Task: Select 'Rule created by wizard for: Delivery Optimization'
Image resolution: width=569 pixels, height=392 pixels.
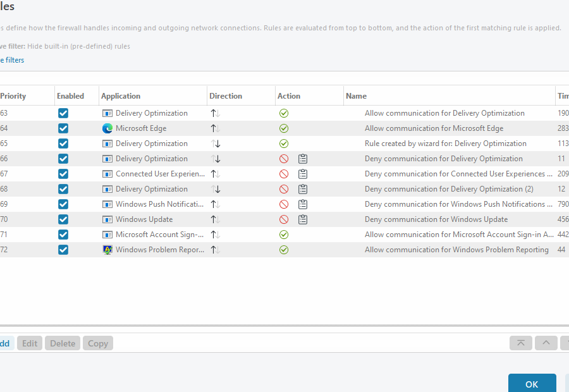Action: (446, 144)
